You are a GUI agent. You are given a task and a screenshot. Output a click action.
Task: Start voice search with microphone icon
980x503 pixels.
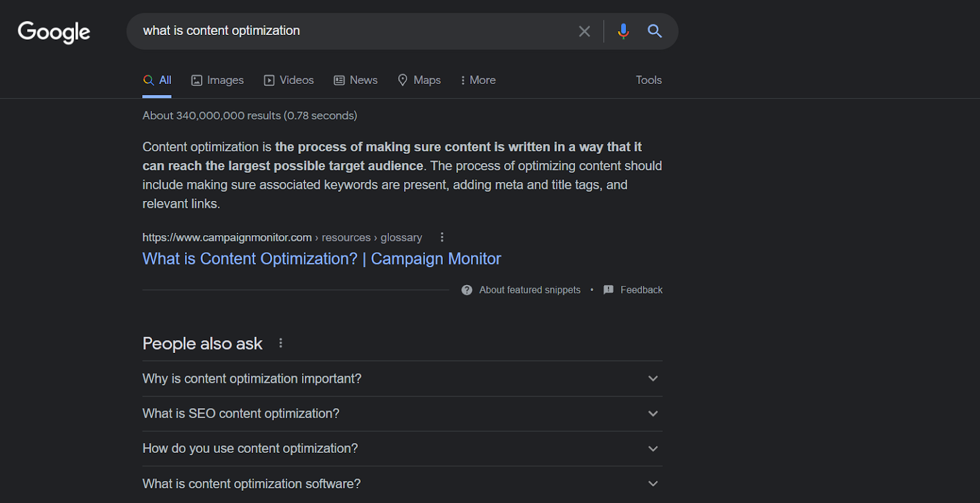[623, 31]
